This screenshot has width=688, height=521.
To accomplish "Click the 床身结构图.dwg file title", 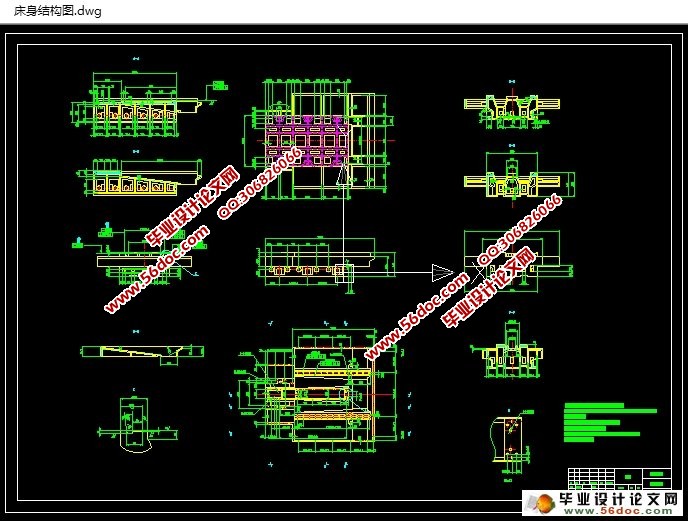I will 52,10.
